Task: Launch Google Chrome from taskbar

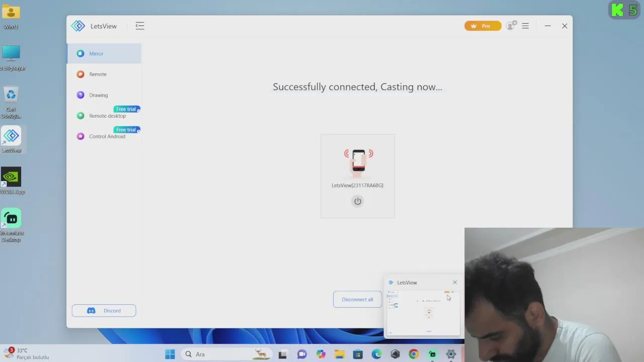Action: (x=414, y=354)
